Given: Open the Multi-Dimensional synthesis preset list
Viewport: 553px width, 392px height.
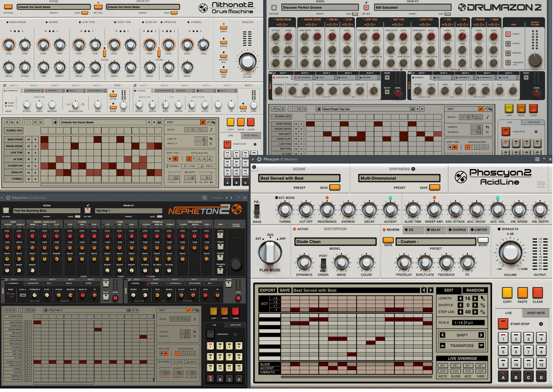Looking at the screenshot, I should coord(399,178).
